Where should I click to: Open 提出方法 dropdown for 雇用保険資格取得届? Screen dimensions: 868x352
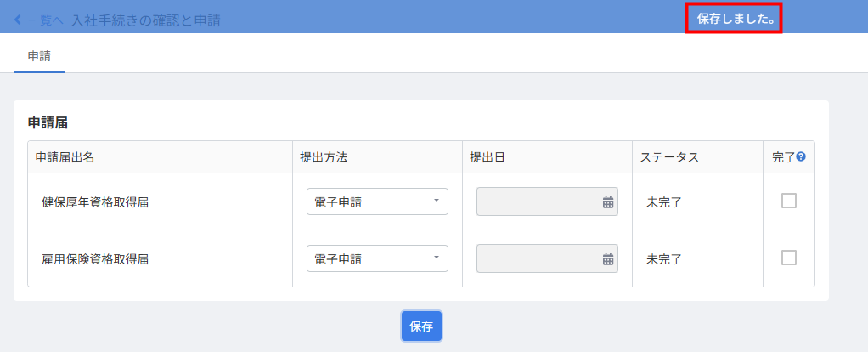(378, 258)
